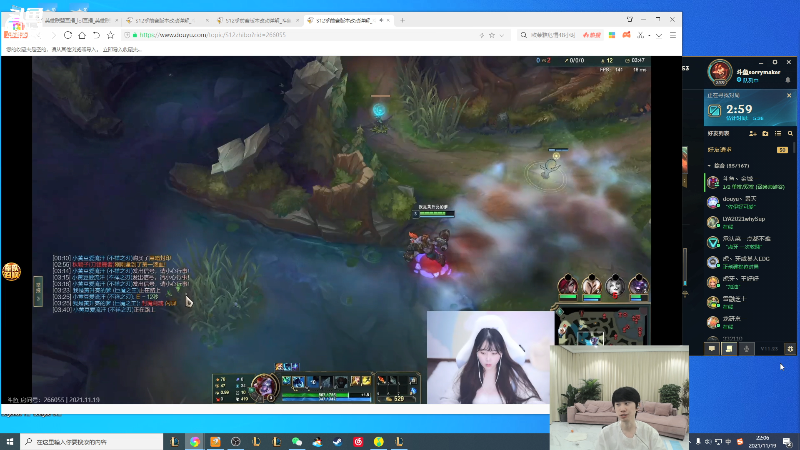
Task: Click the 2:59 queue timer card
Action: coord(750,109)
